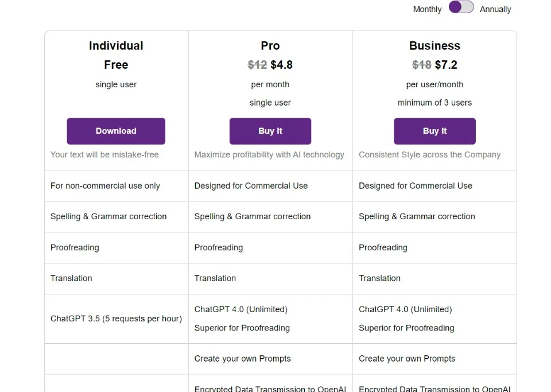Click the Business discounted price $7.2
The width and height of the screenshot is (551, 392).
(446, 65)
